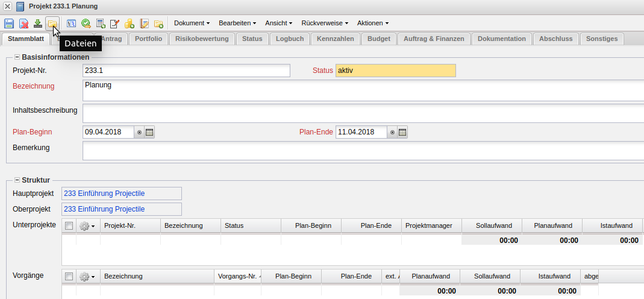Open the Unterprojekte gear dropdown

coord(87,226)
